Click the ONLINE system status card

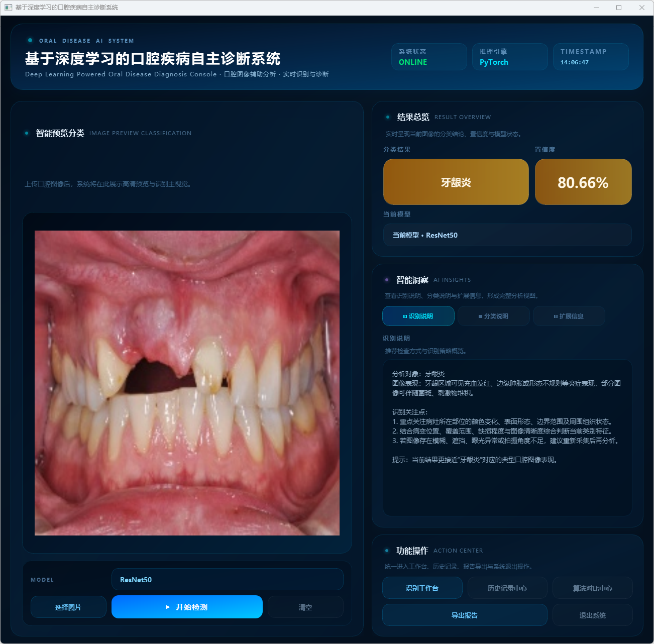point(429,57)
